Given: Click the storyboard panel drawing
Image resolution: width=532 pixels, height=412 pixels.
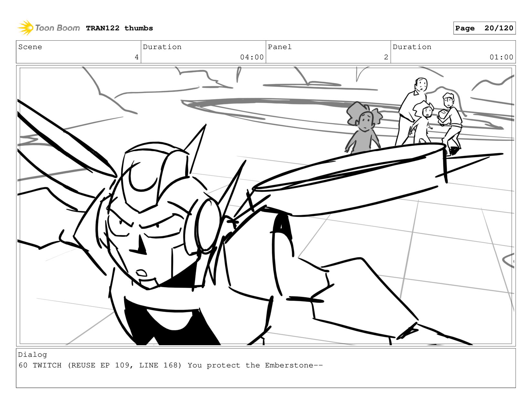Looking at the screenshot, I should pos(266,206).
